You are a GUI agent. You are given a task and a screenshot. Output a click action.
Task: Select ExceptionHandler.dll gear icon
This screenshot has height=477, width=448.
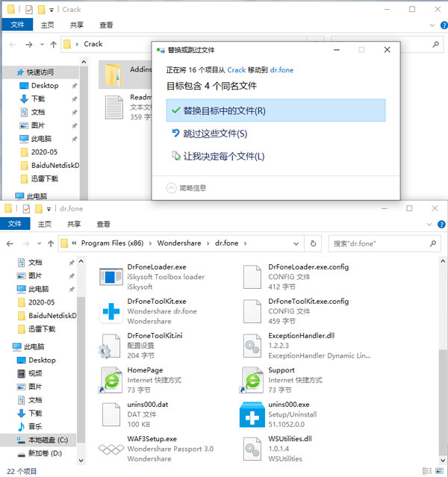(x=252, y=346)
